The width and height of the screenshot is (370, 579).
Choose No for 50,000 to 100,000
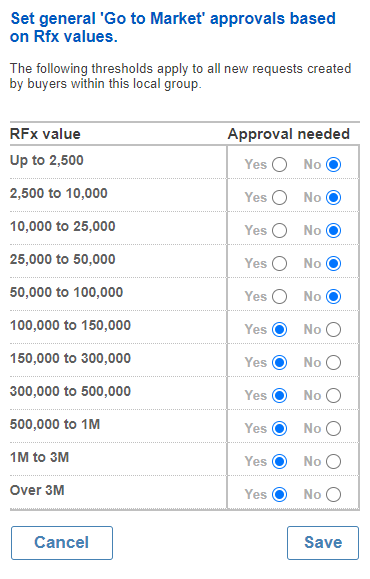click(x=333, y=297)
